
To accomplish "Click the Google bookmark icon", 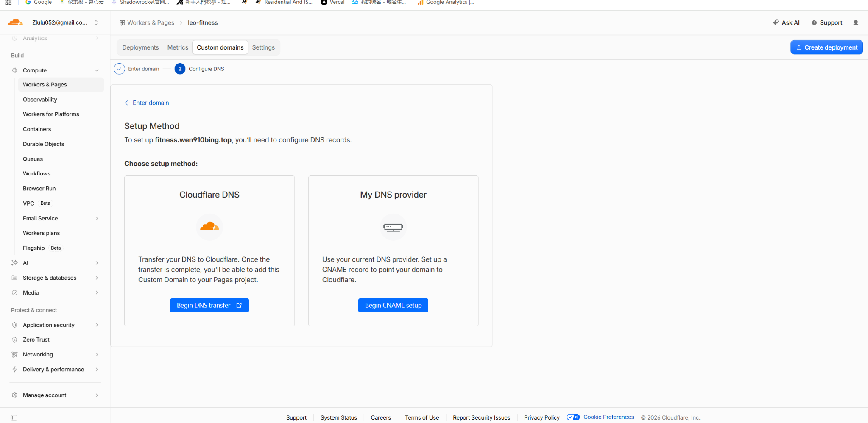I will 28,2.
